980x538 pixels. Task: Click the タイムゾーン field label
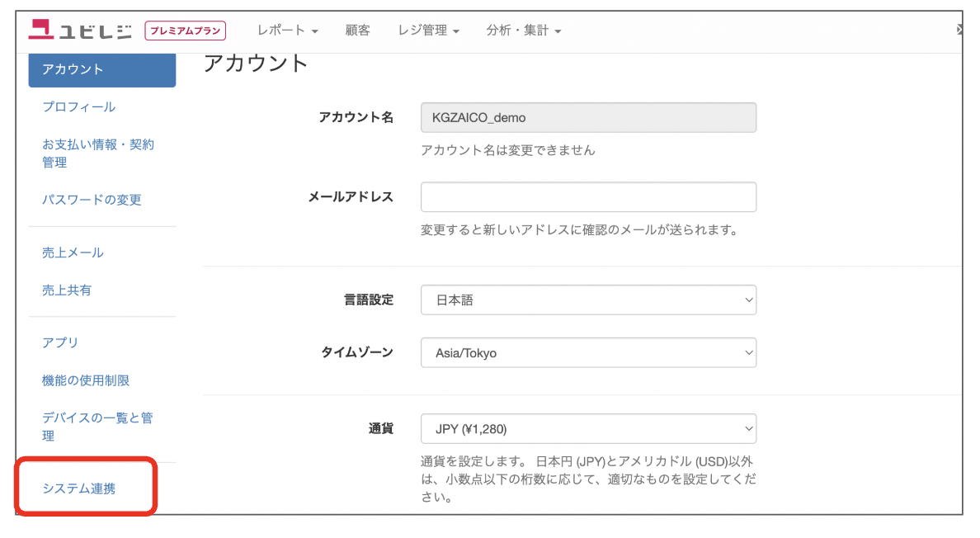tap(357, 352)
